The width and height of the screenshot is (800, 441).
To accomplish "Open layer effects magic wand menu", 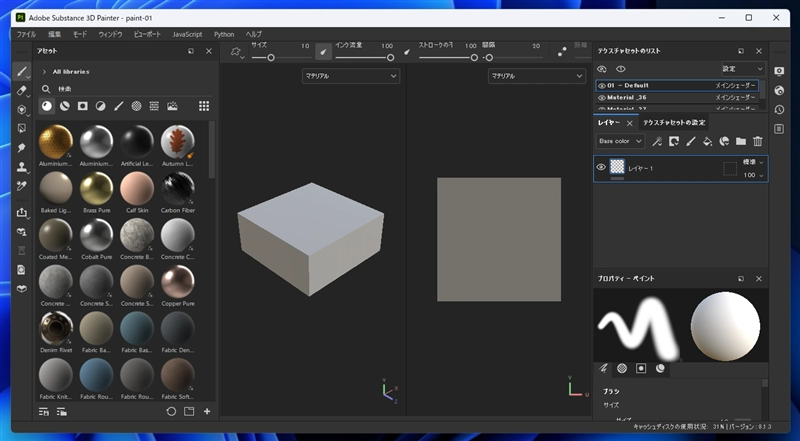I will pos(657,141).
